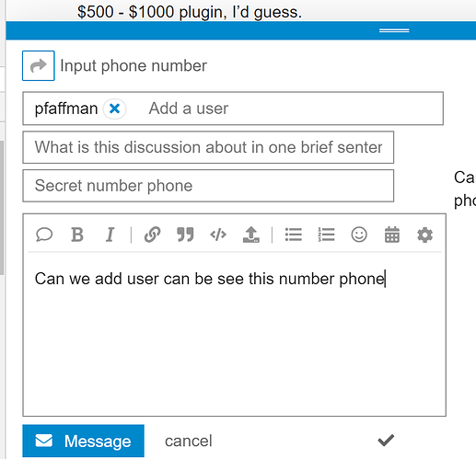Open the emoji picker
This screenshot has height=459, width=476.
click(x=359, y=235)
